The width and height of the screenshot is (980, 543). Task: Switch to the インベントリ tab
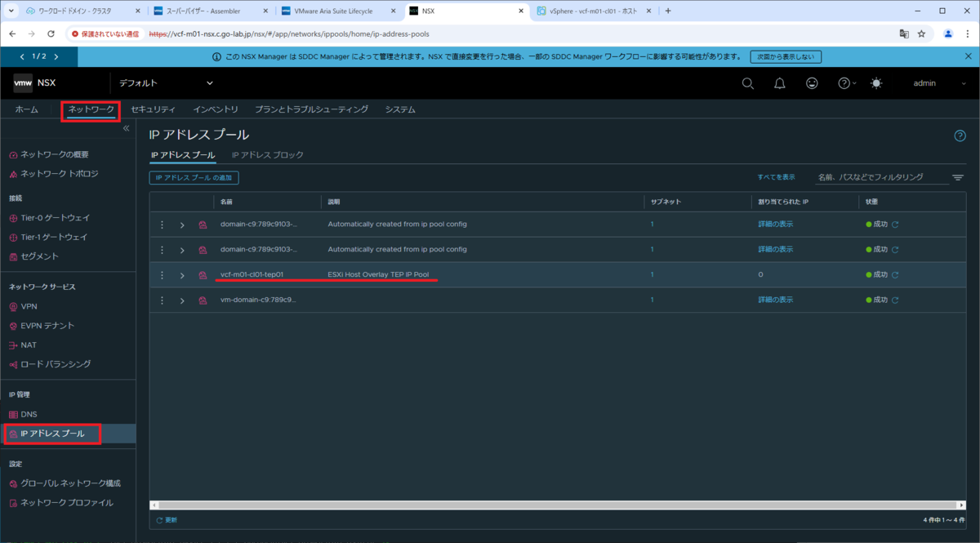(x=216, y=109)
